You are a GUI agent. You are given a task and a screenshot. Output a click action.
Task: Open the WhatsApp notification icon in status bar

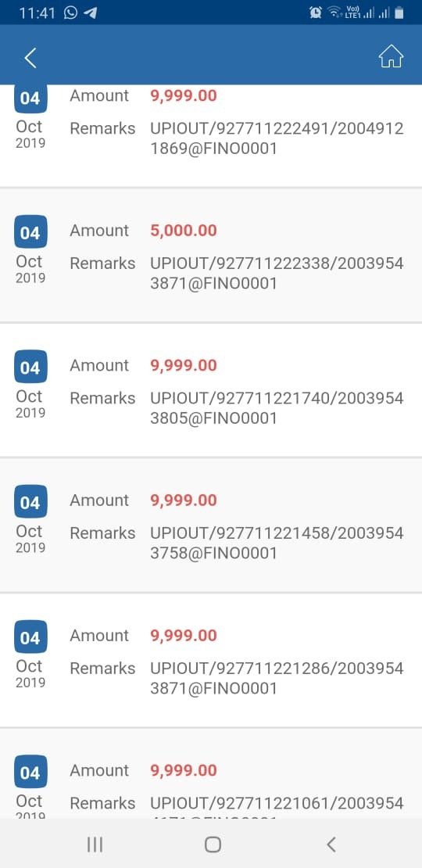[71, 13]
